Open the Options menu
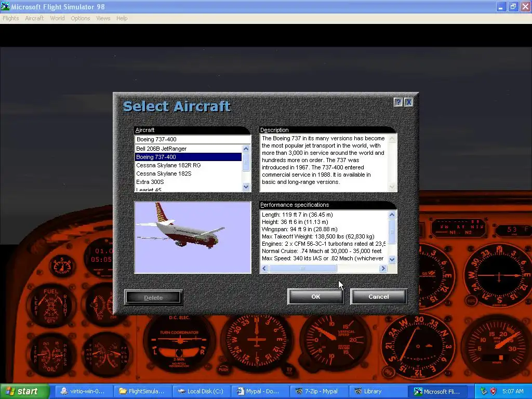Screen dimensions: 532x399 pyautogui.click(x=81, y=18)
